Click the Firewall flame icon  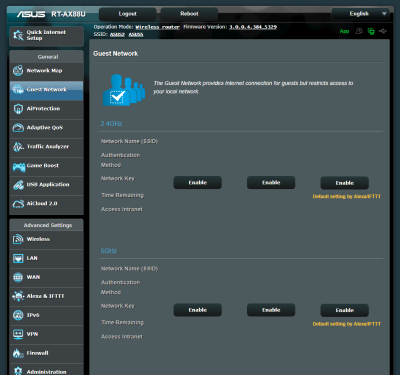[x=18, y=353]
